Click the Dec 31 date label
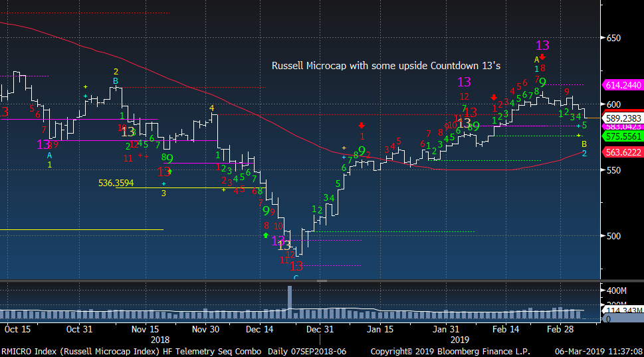644x357 pixels. click(x=320, y=329)
